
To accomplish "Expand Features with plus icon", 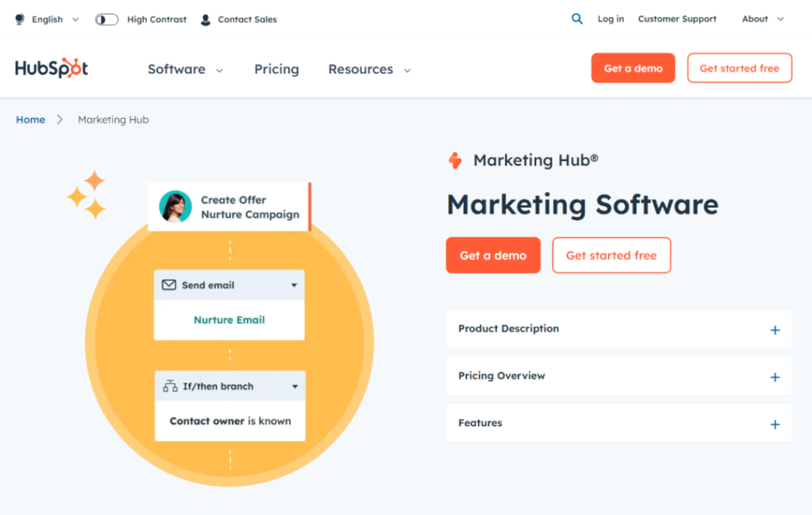I will pos(775,425).
